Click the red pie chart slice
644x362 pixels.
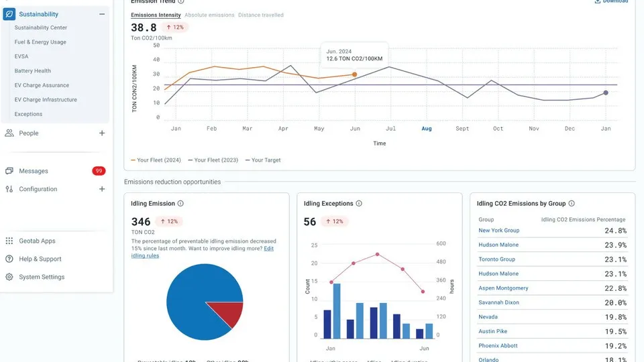[x=229, y=313]
